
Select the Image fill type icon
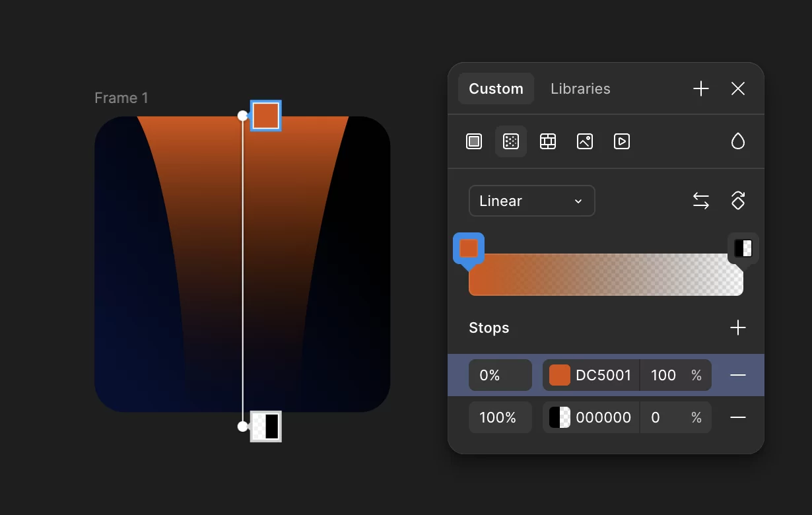pos(585,141)
